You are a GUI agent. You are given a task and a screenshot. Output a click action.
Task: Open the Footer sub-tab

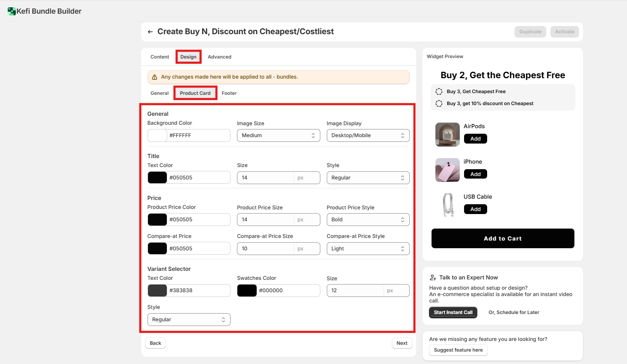click(229, 93)
